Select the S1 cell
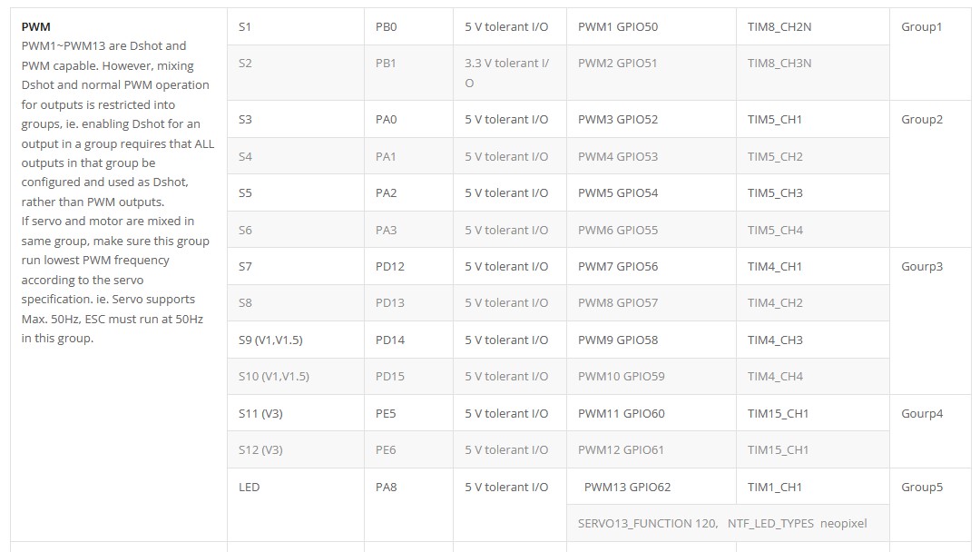 pos(296,27)
